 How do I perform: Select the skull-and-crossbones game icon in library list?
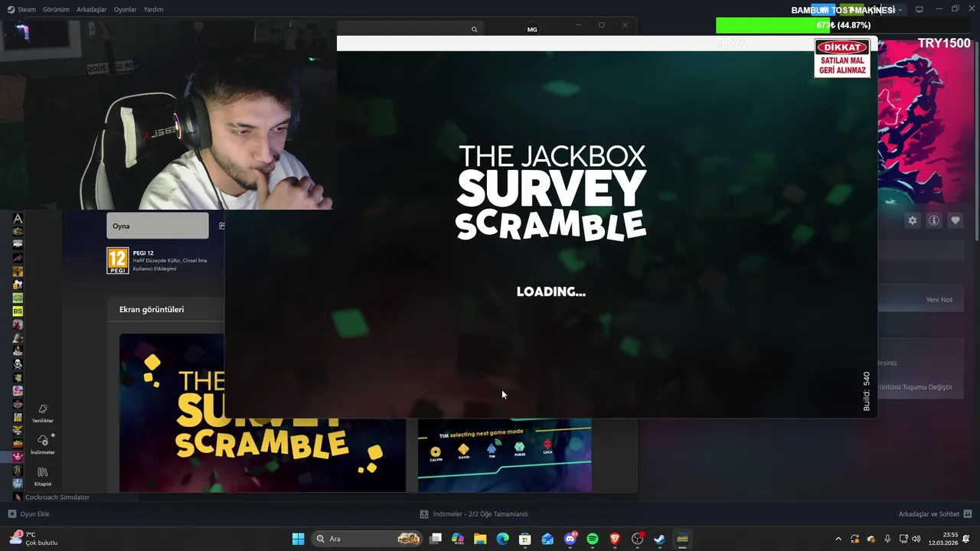click(18, 364)
